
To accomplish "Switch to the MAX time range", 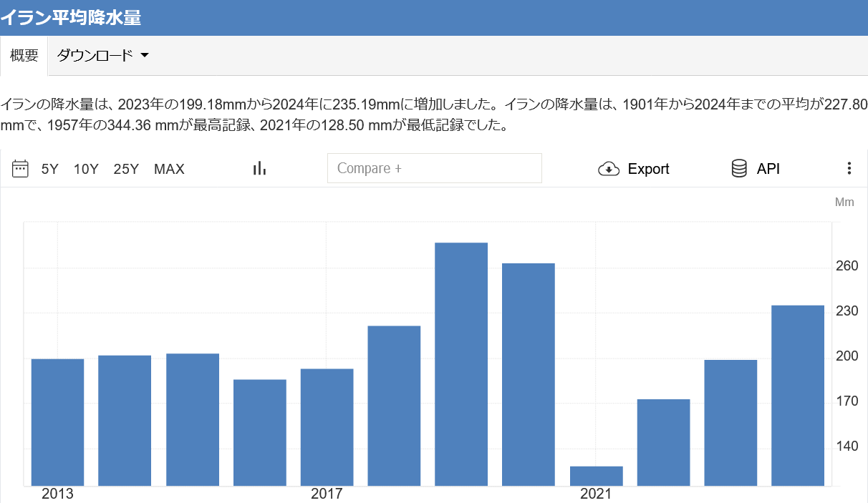I will tap(169, 170).
